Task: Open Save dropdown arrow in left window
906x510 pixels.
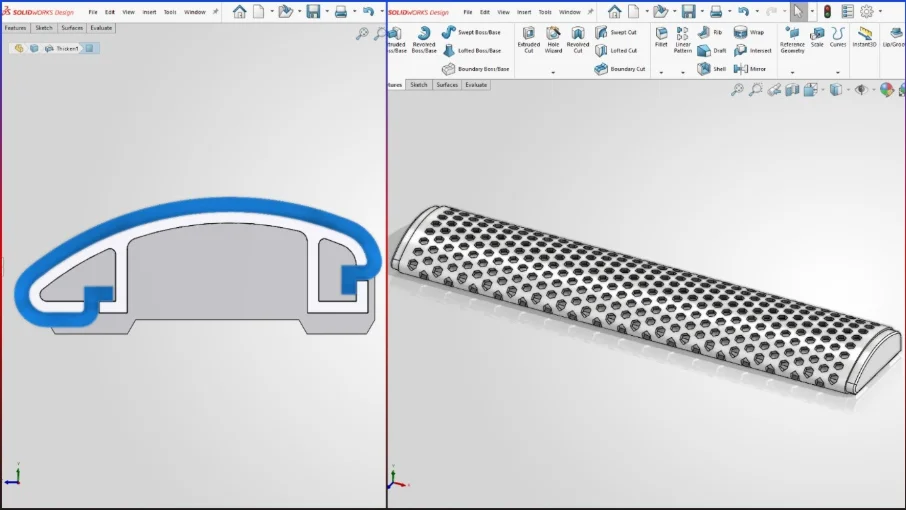Action: (327, 12)
